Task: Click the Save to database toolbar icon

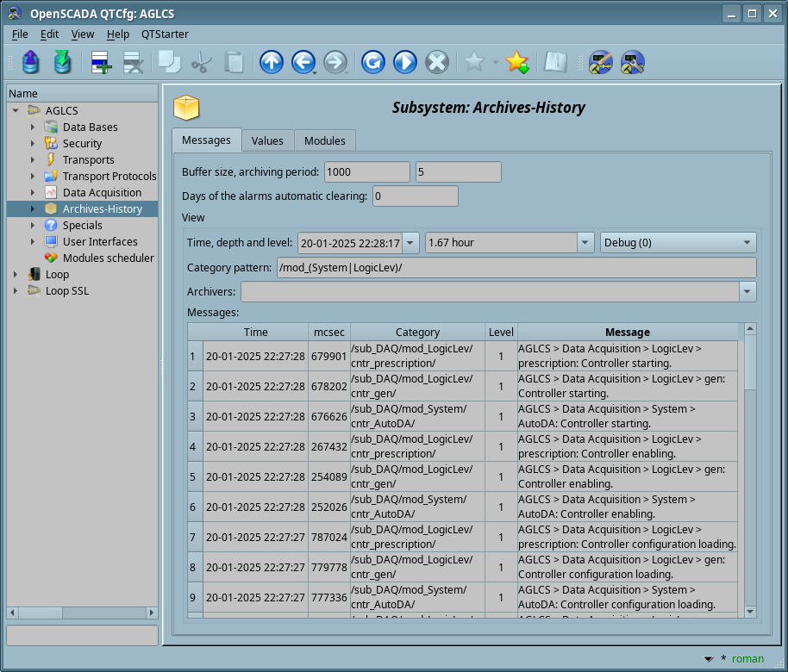Action: (x=62, y=62)
